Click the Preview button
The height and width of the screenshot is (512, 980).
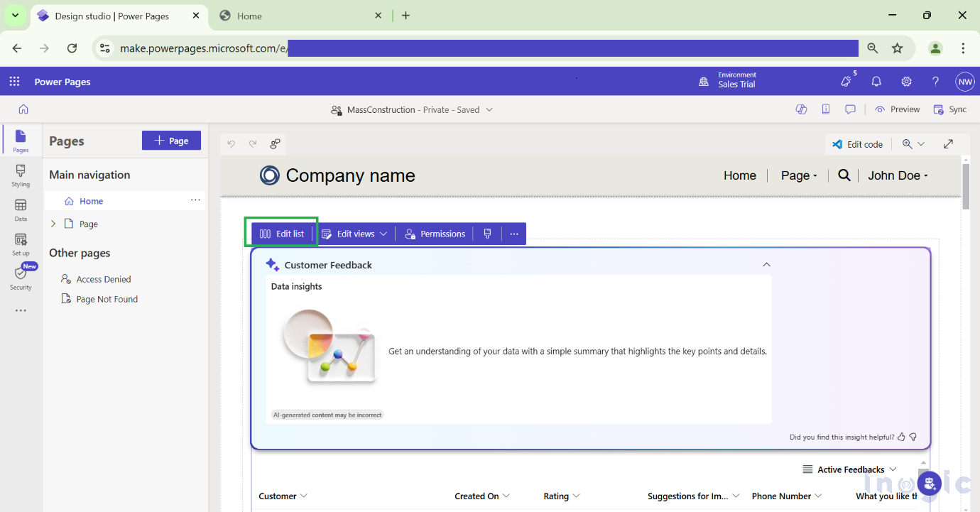pyautogui.click(x=898, y=109)
